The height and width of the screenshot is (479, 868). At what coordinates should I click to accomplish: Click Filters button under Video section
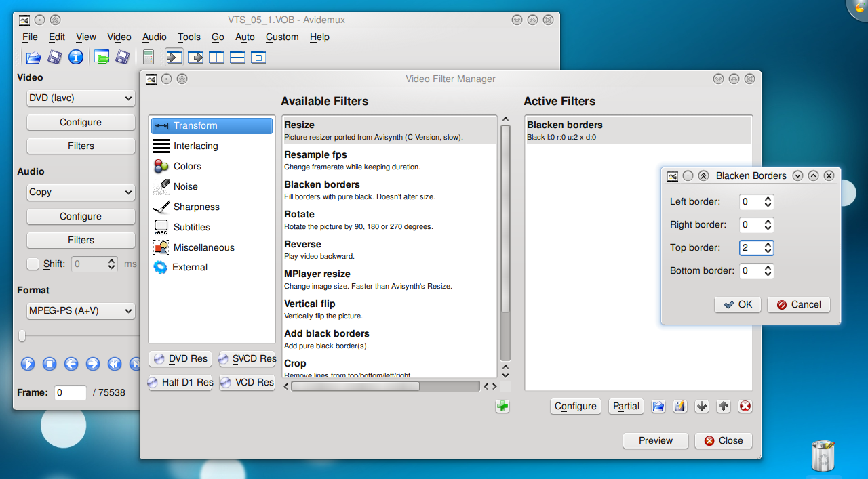(x=81, y=146)
